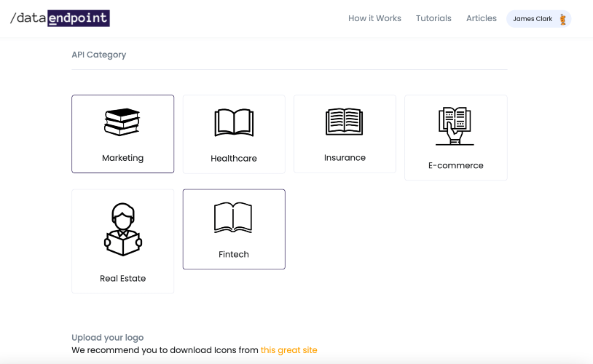Click the Upload your logo heading
Viewport: 593px width, 364px height.
coord(108,338)
